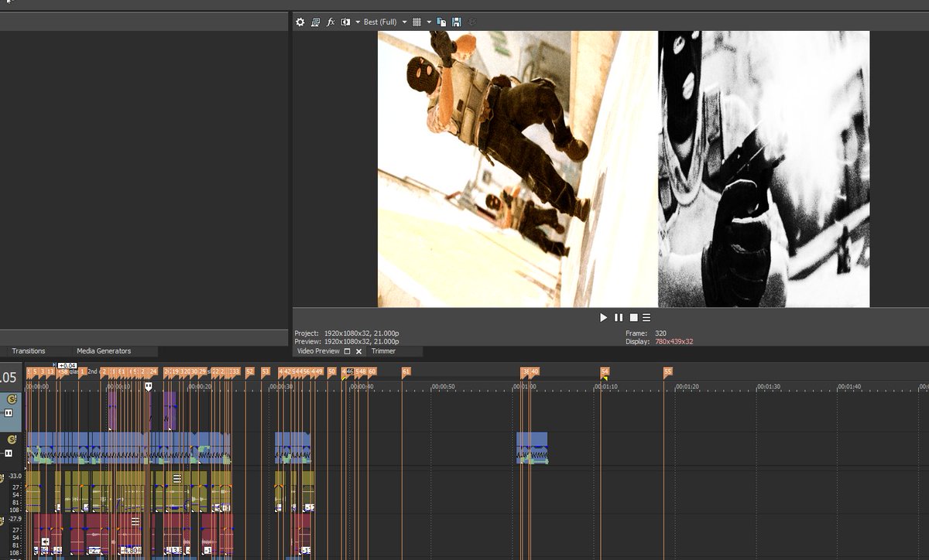Screen dimensions: 929x560
Task: Jump to marker 24 on timeline
Action: 153,372
